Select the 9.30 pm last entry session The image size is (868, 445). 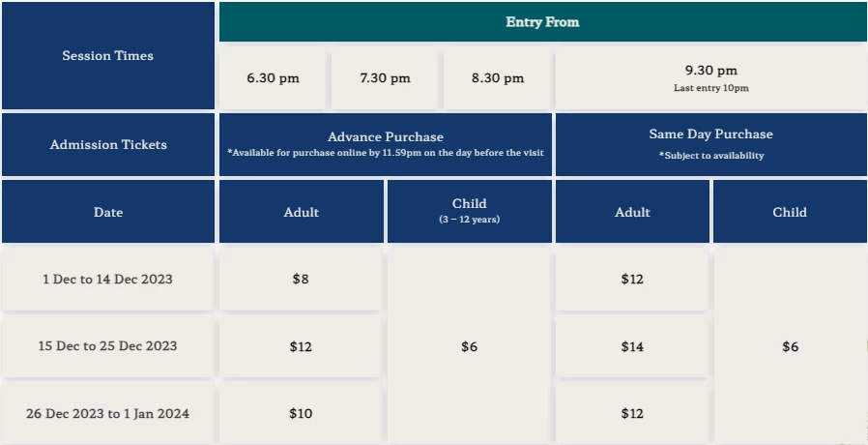711,77
